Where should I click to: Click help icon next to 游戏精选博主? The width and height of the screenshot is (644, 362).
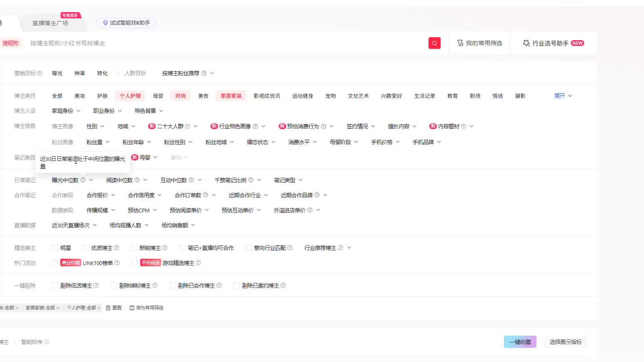tap(198, 263)
